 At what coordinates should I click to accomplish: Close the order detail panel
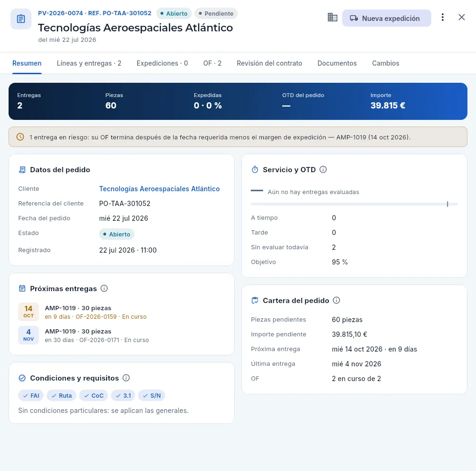click(461, 18)
